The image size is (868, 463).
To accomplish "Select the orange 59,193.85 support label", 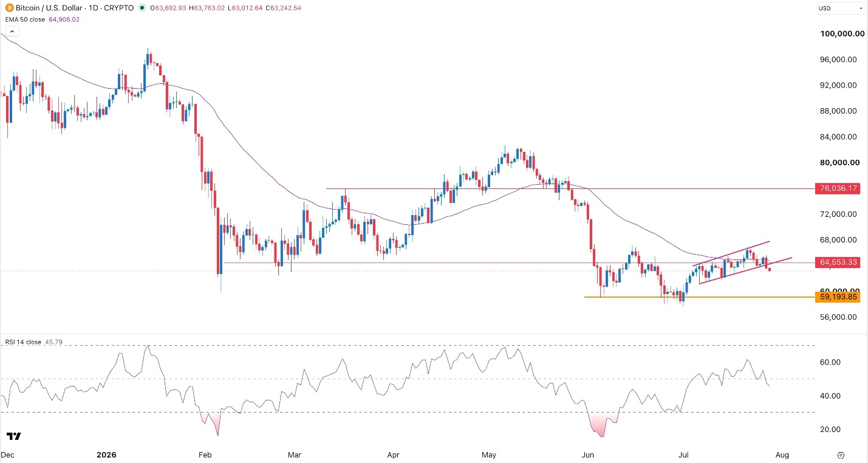I will pos(838,297).
